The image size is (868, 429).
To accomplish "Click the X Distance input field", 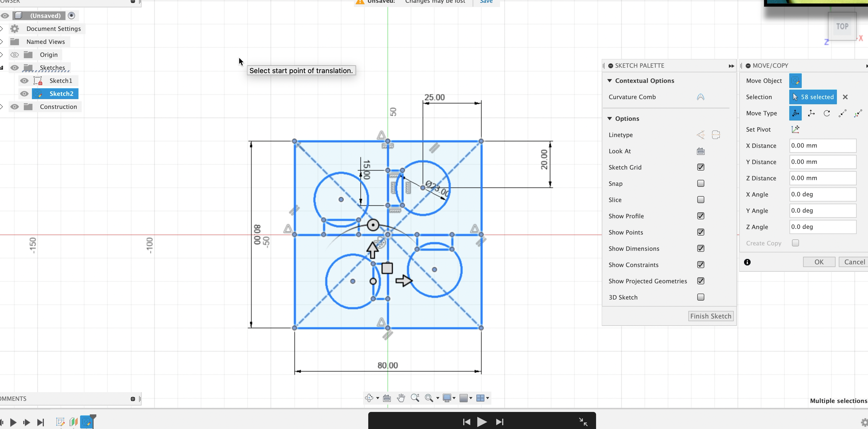I will (823, 146).
